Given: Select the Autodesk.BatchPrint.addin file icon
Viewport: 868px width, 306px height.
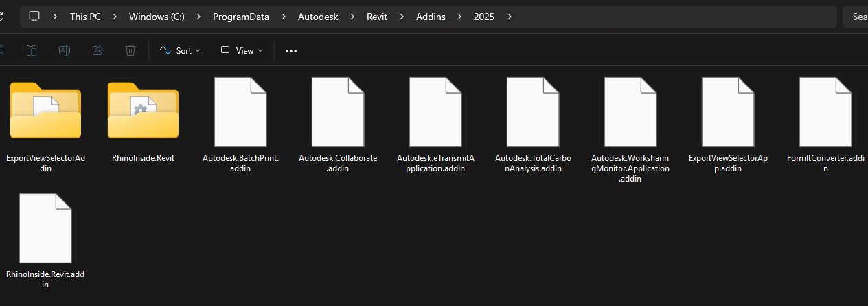Looking at the screenshot, I should point(240,111).
